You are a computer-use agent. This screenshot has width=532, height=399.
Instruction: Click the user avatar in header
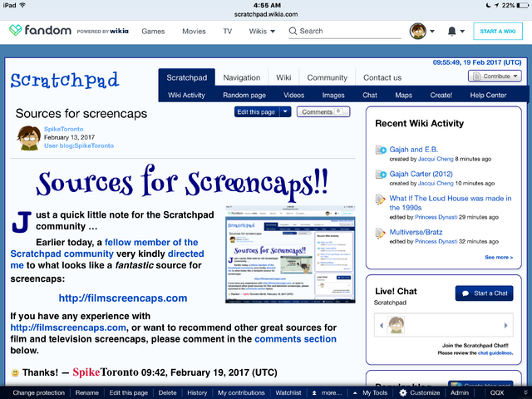(417, 32)
